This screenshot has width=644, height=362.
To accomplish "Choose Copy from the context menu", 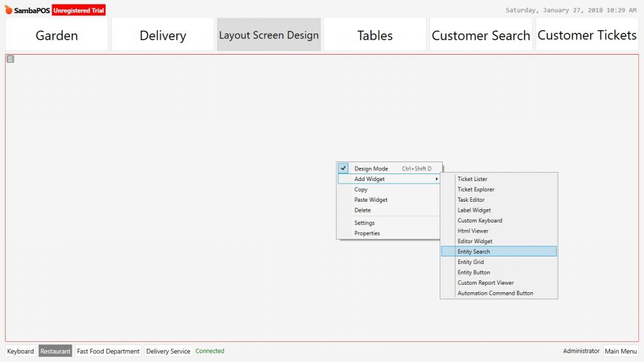I will 361,189.
